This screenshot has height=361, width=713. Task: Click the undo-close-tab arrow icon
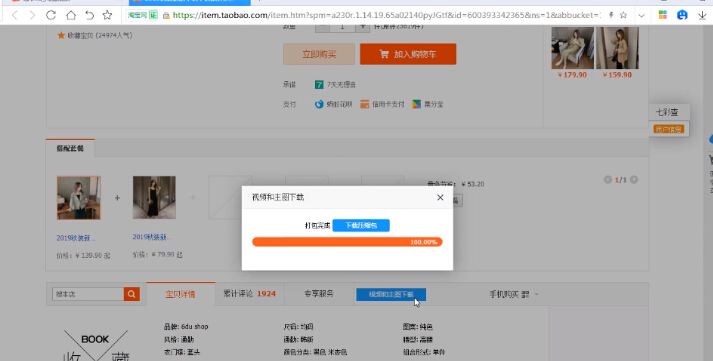pos(89,15)
